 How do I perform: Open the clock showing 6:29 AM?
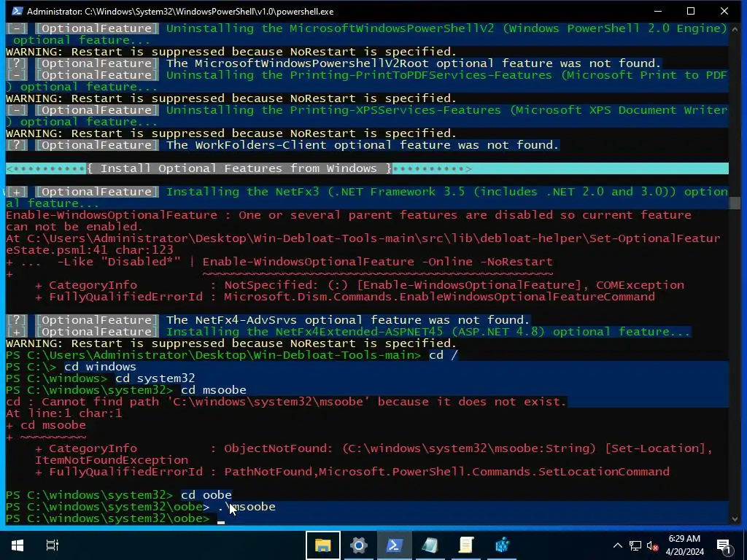tap(684, 545)
